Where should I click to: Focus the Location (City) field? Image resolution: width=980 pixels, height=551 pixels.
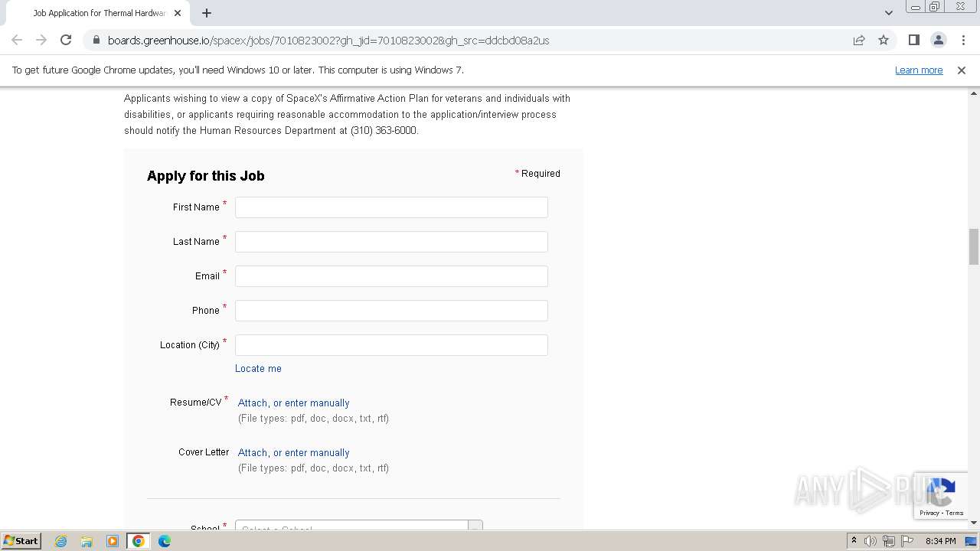tap(391, 345)
